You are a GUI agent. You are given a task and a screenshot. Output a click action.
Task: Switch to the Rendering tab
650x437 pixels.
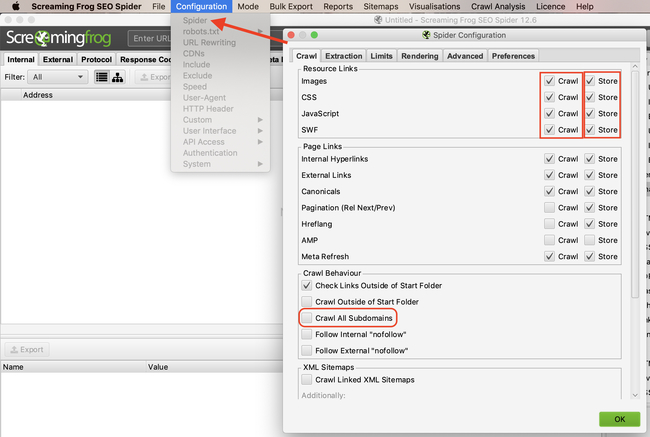point(420,56)
